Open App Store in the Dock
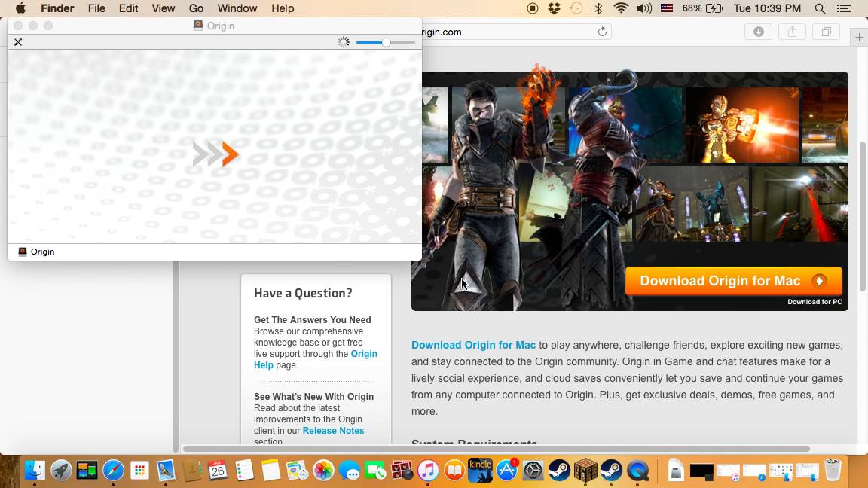 click(x=506, y=471)
